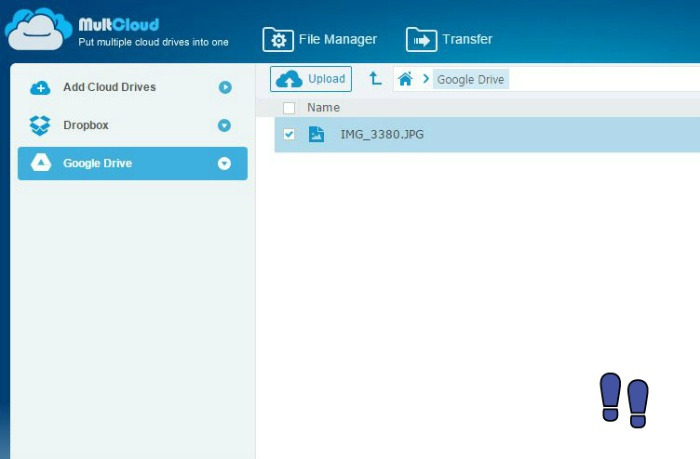The height and width of the screenshot is (459, 700).
Task: Select the IMG_3380.JPG file name
Action: (x=382, y=134)
